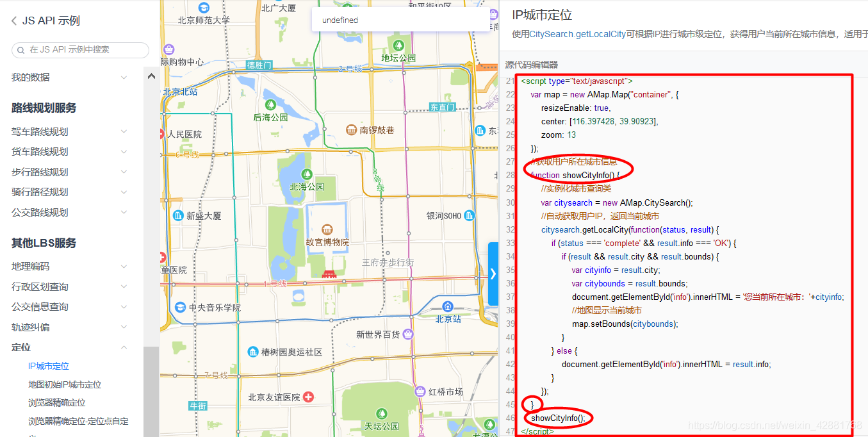
Task: Click code line var citysearch = new AMap.CitySearch()
Action: [617, 202]
